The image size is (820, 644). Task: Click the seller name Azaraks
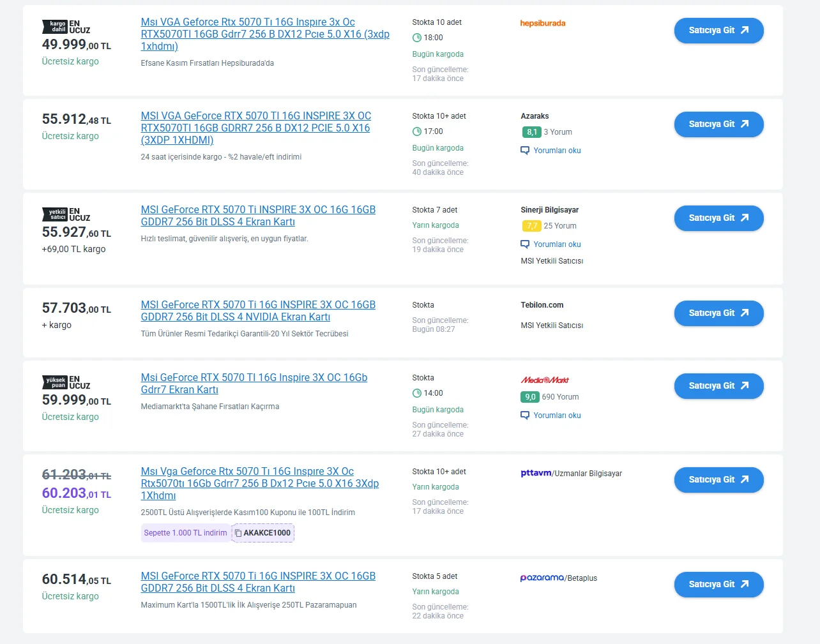pos(535,116)
